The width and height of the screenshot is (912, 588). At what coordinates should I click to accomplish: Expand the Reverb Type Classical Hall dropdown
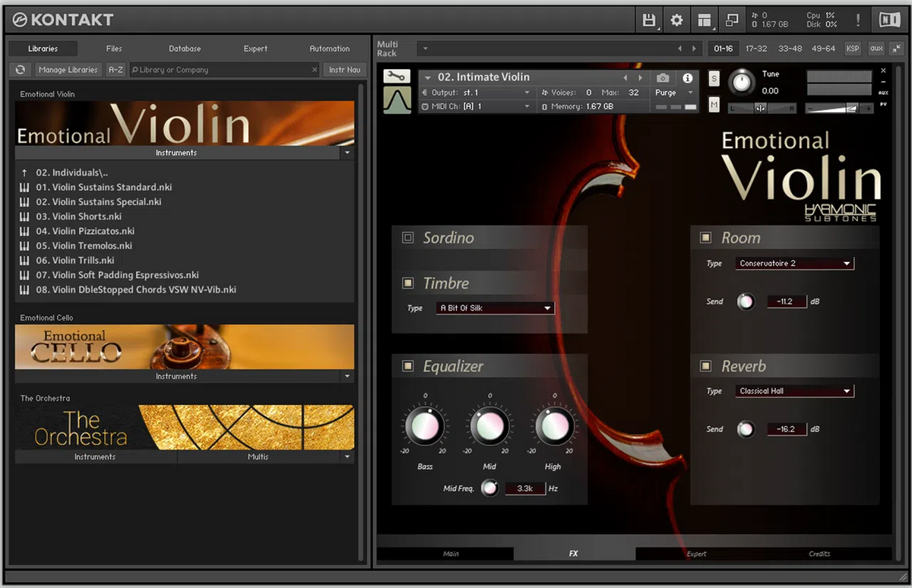pos(794,391)
